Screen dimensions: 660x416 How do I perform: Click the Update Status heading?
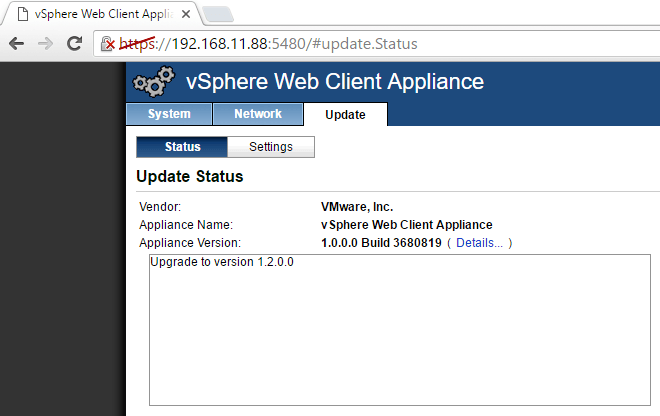pos(190,176)
